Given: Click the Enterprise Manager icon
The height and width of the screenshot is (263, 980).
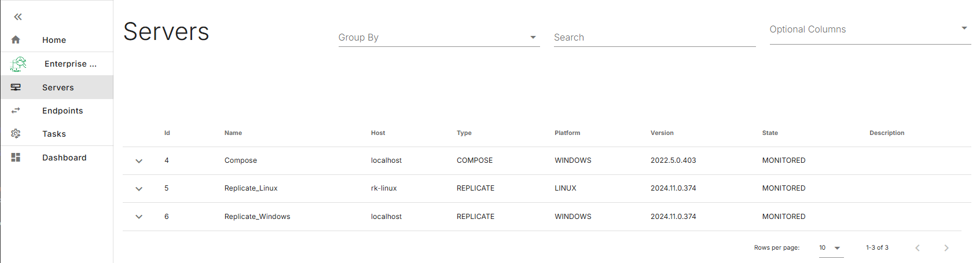Looking at the screenshot, I should [x=18, y=64].
